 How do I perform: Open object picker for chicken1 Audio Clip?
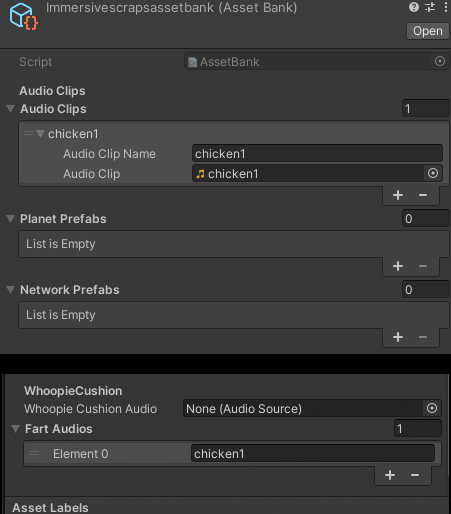coord(433,173)
